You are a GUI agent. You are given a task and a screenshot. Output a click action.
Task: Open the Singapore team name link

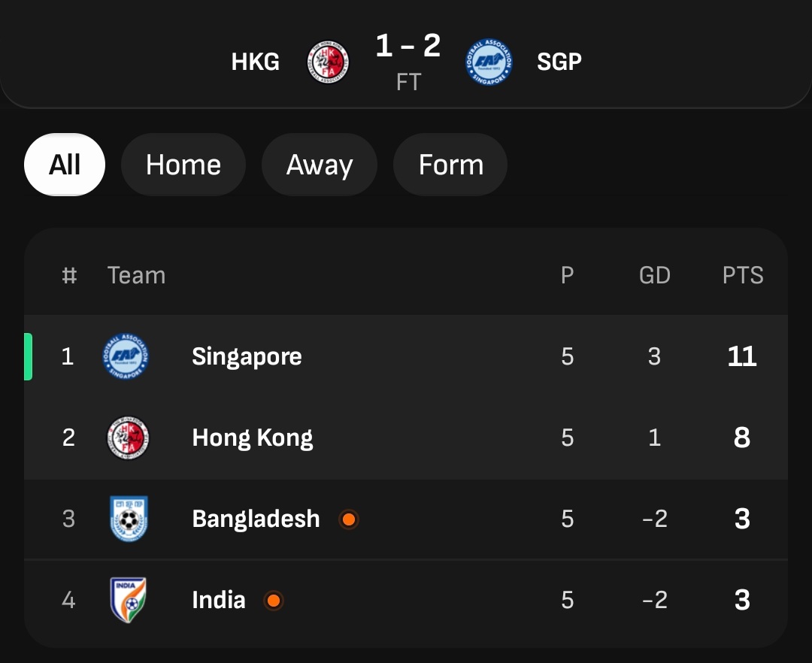[247, 356]
